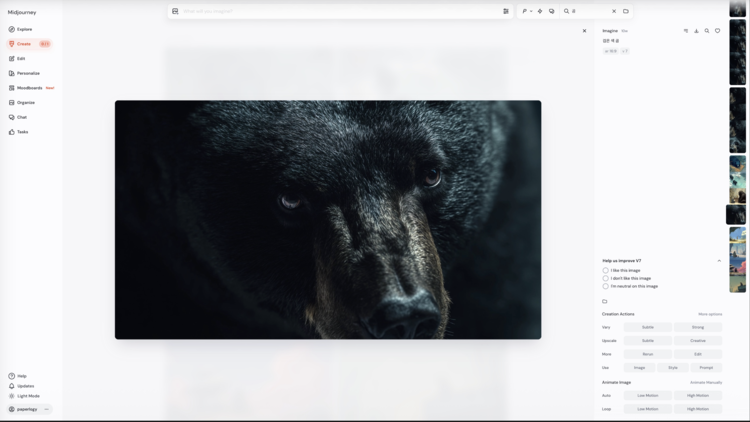Open the prompt settings sliders icon

tap(506, 11)
